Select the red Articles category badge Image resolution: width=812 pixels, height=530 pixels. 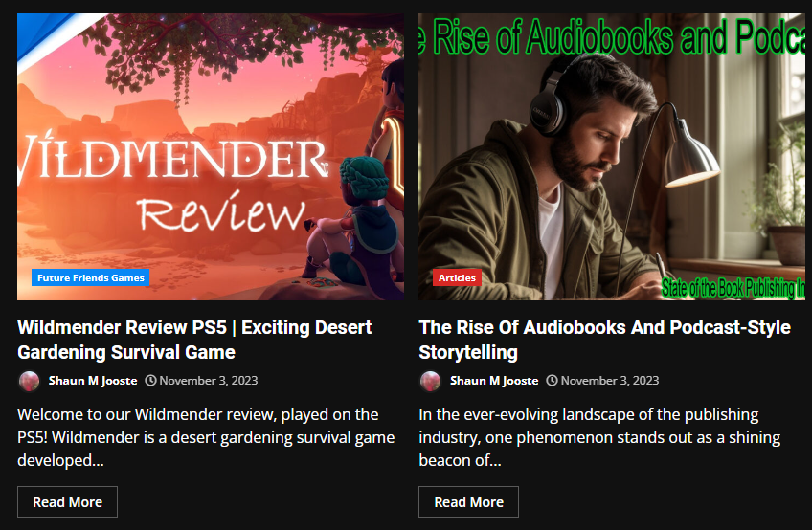click(458, 278)
